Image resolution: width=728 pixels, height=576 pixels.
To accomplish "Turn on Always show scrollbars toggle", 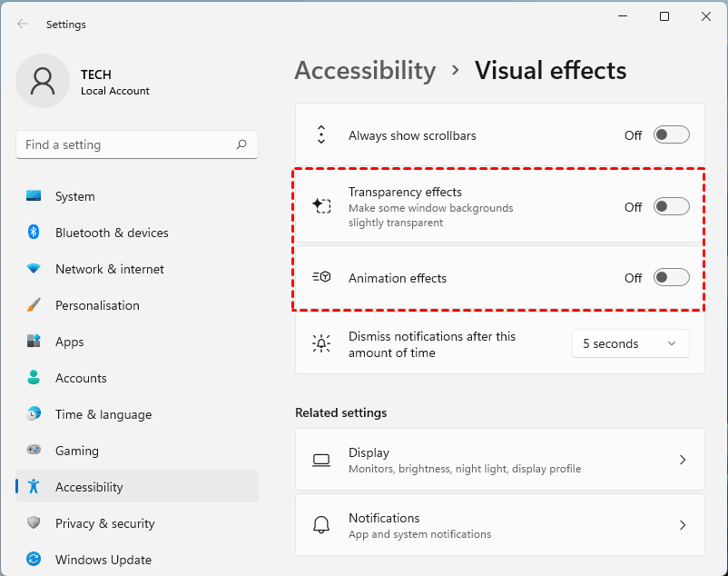I will 671,135.
